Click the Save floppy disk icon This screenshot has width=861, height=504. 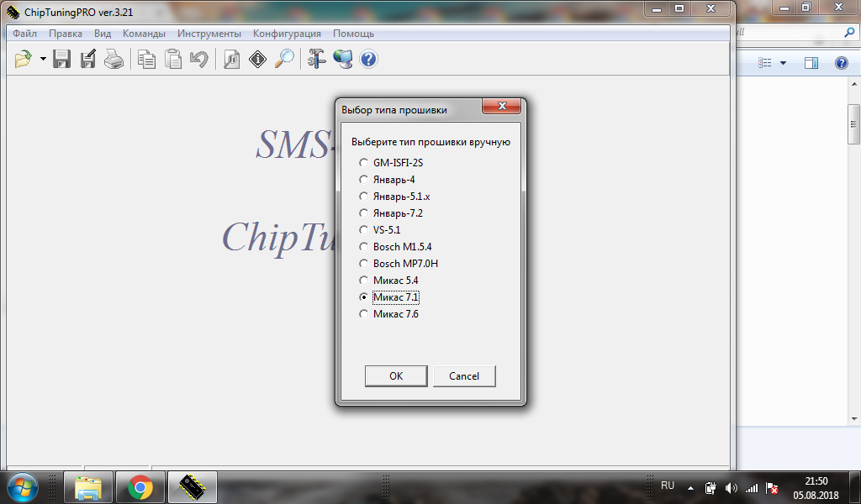(61, 60)
